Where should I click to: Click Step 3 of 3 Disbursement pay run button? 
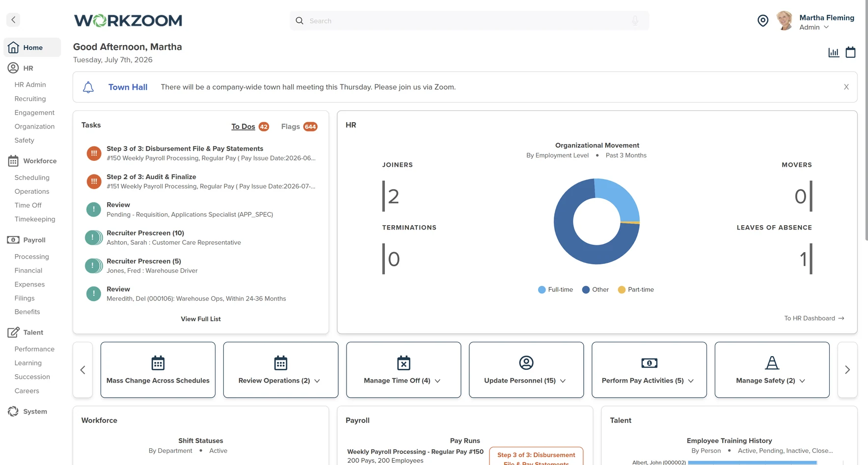(x=536, y=456)
